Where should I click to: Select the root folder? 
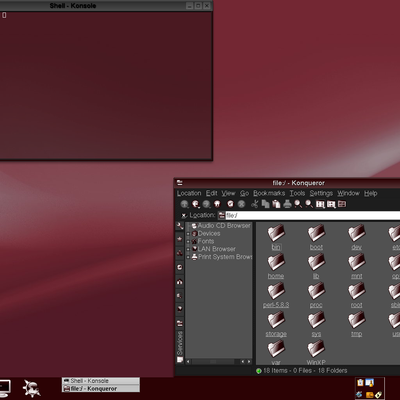point(356,295)
